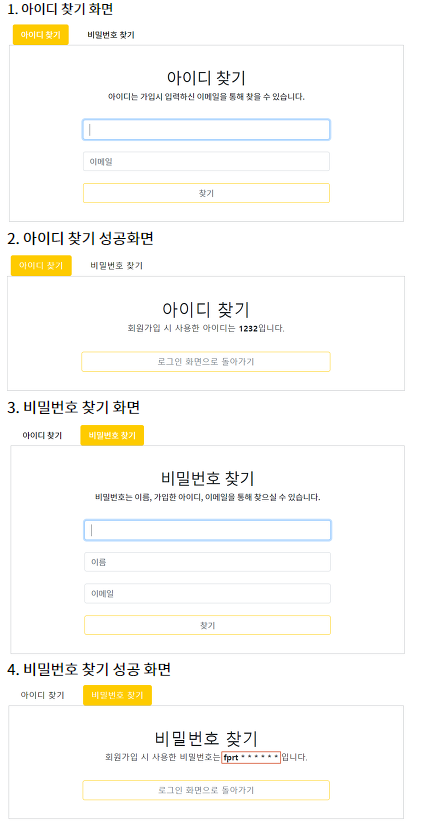Click highlighted 비밀번호 찾기 tab in 성공 화면 section 4

(x=118, y=695)
